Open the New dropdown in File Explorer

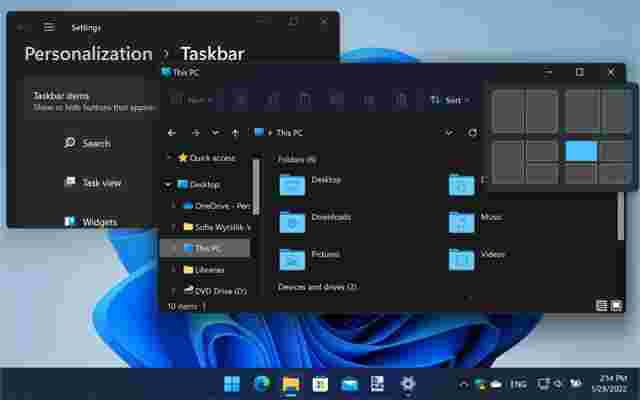[191, 100]
